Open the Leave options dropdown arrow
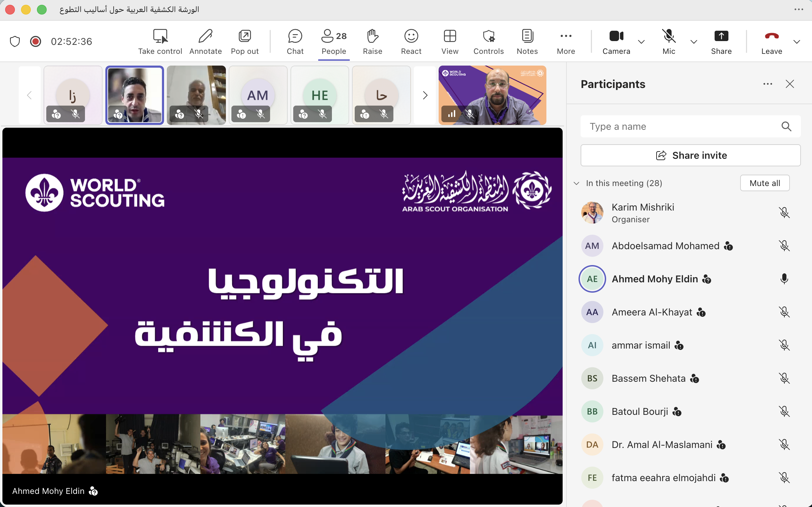Image resolution: width=812 pixels, height=507 pixels. click(x=796, y=42)
